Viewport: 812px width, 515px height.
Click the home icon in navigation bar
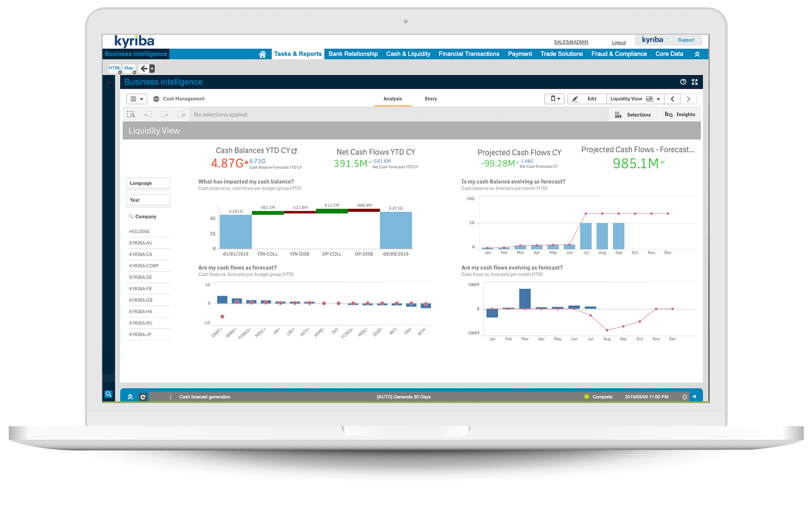262,54
